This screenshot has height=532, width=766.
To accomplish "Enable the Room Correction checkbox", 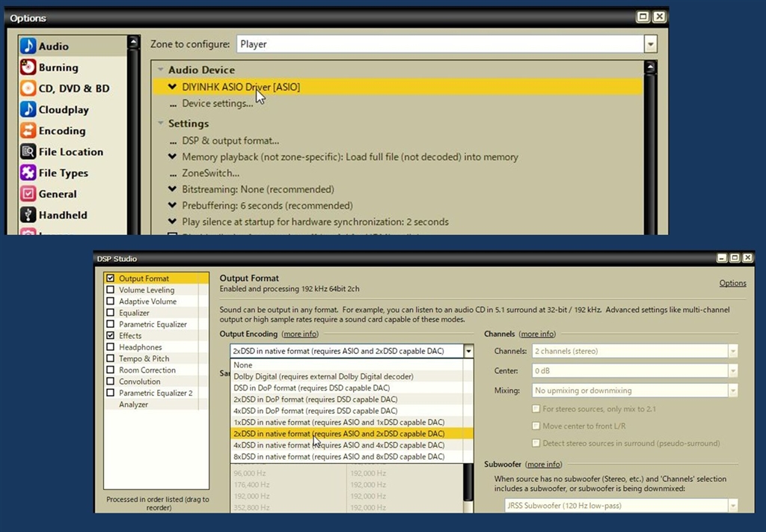I will tap(111, 370).
